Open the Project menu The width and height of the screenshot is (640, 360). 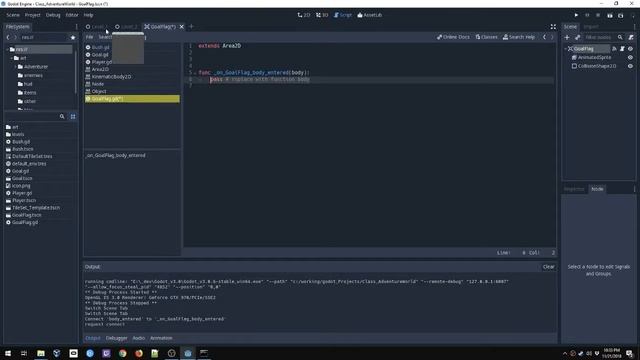click(x=33, y=15)
